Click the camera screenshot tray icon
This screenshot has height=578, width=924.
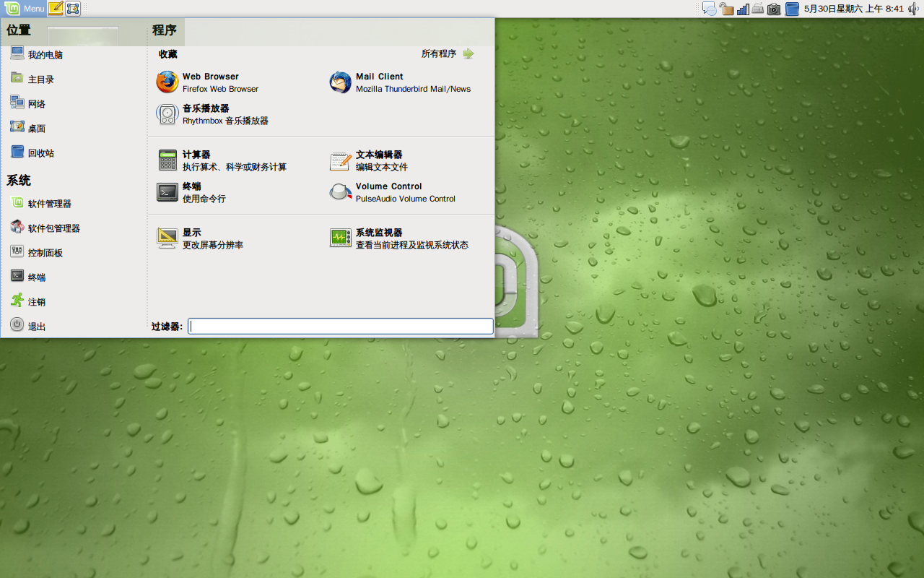point(774,9)
